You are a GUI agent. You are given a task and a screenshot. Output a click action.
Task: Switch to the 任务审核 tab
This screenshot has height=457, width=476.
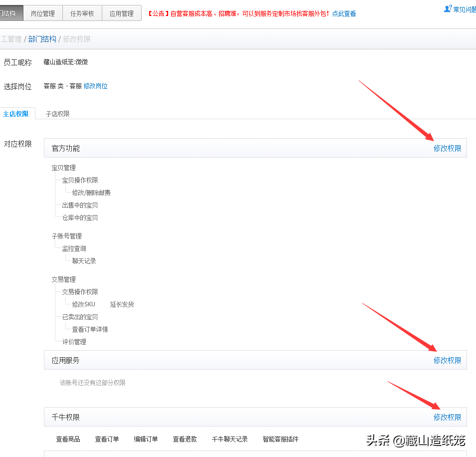point(82,13)
